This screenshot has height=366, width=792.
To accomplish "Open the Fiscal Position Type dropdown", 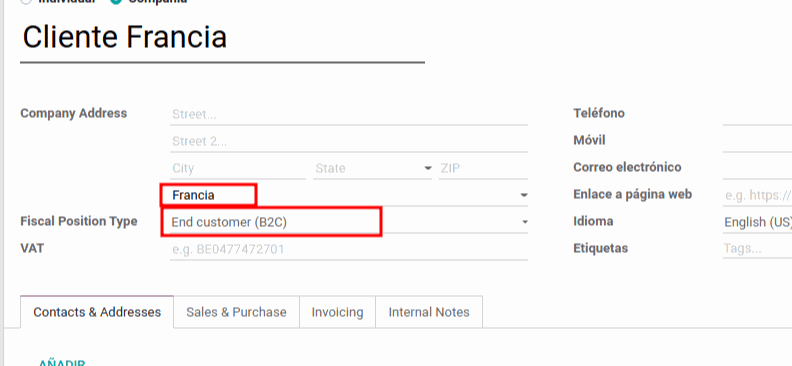I will pos(349,222).
